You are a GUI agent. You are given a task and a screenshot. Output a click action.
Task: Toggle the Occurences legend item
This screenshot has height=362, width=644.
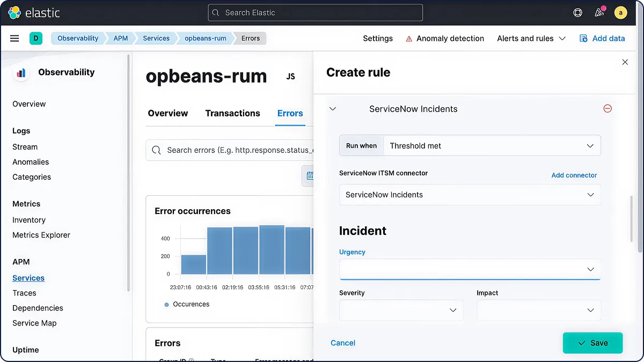187,304
